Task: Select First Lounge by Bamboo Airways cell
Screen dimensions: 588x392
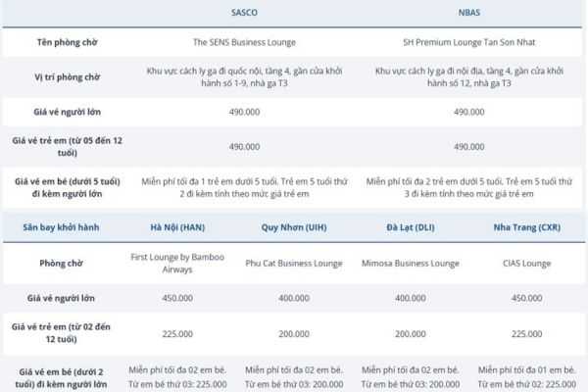Action: pyautogui.click(x=178, y=263)
